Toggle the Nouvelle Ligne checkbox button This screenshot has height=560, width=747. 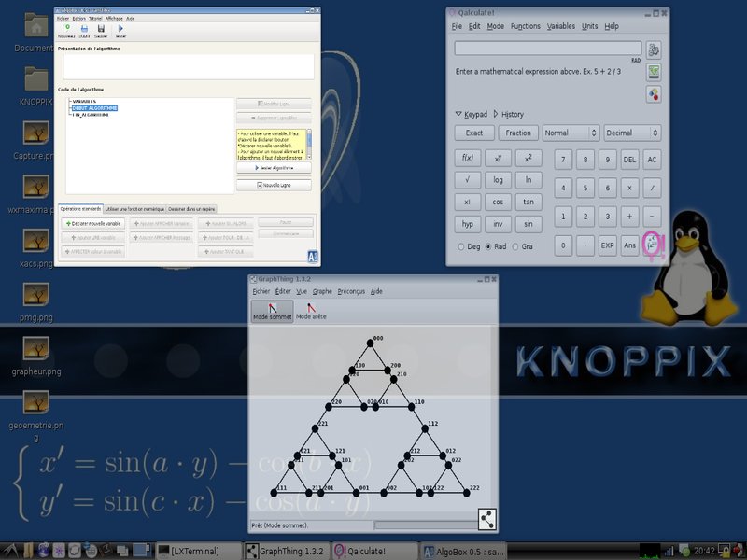point(274,185)
